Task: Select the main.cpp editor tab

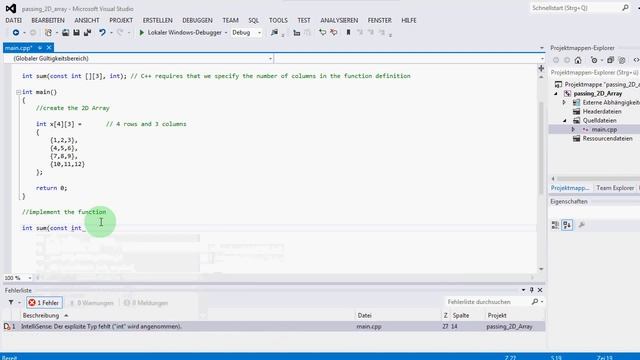Action: coord(19,48)
